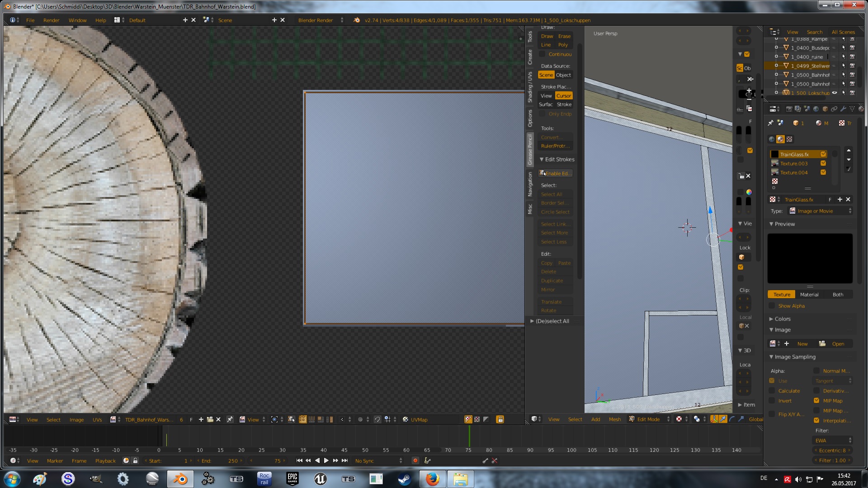Viewport: 868px width, 488px height.
Task: Click the record keyframe button in timeline
Action: click(x=415, y=460)
